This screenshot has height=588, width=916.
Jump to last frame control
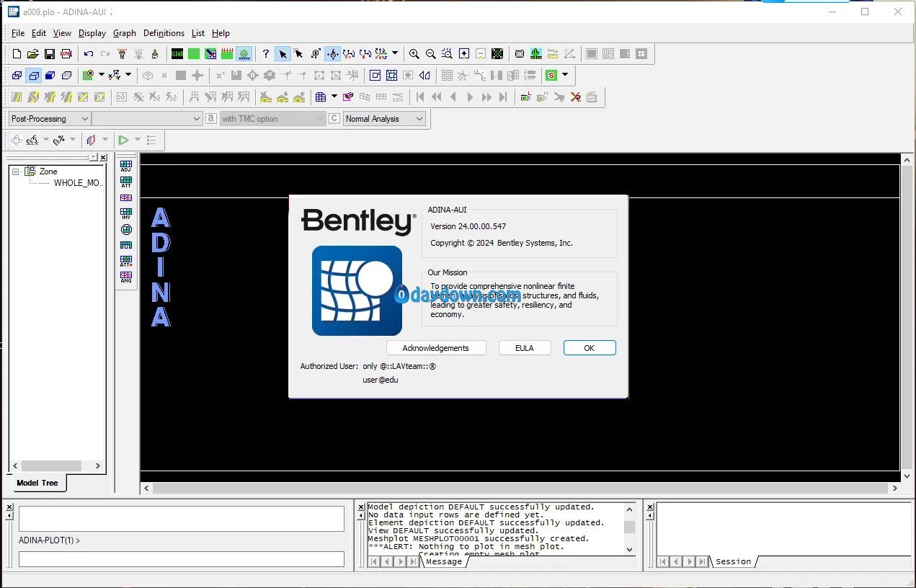tap(503, 97)
